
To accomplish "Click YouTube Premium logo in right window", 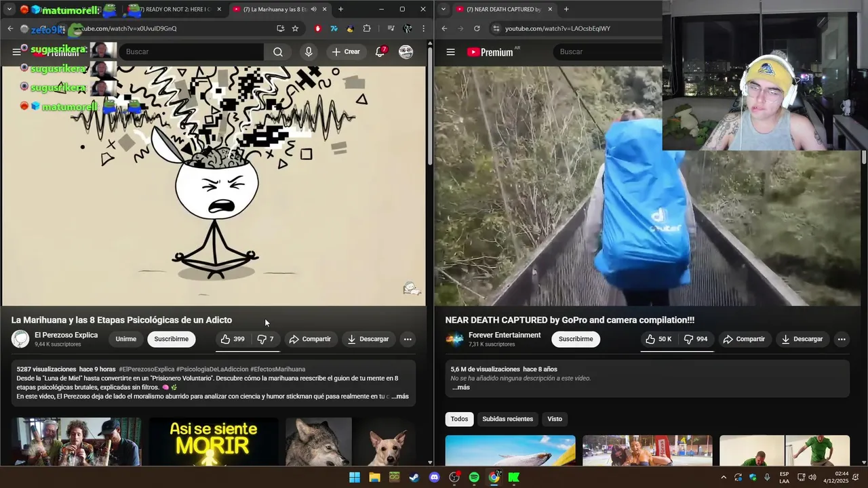I will (x=490, y=52).
